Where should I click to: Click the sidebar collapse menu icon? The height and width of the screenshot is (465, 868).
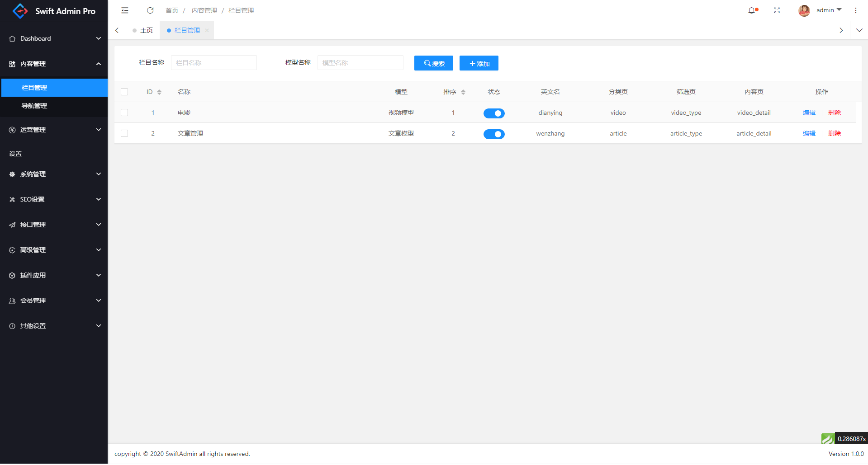click(x=125, y=10)
